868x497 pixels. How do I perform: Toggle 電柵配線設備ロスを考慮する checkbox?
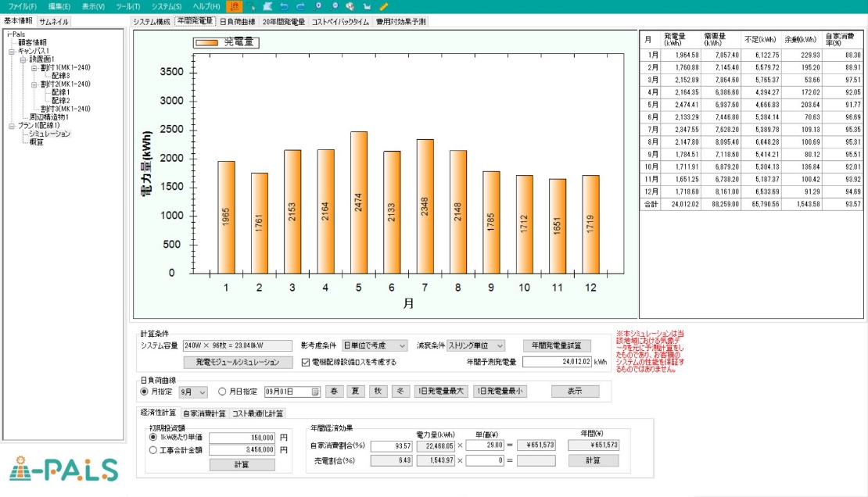307,363
